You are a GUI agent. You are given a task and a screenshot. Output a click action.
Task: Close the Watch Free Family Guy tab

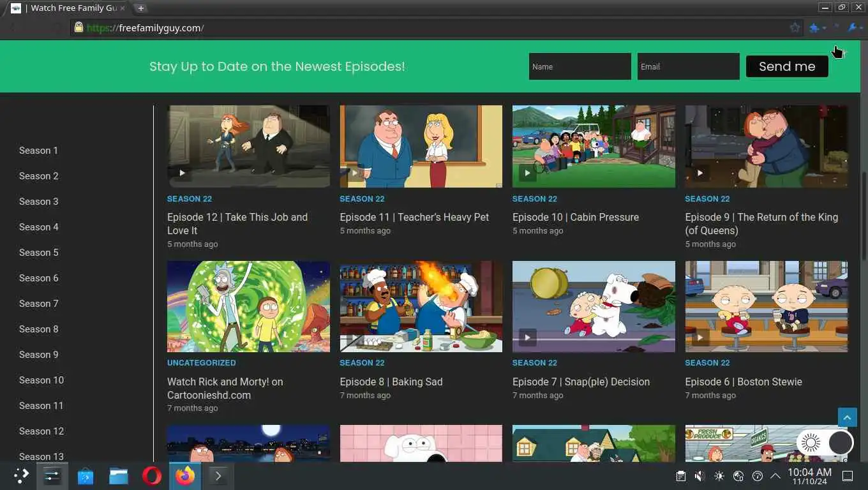pyautogui.click(x=122, y=8)
